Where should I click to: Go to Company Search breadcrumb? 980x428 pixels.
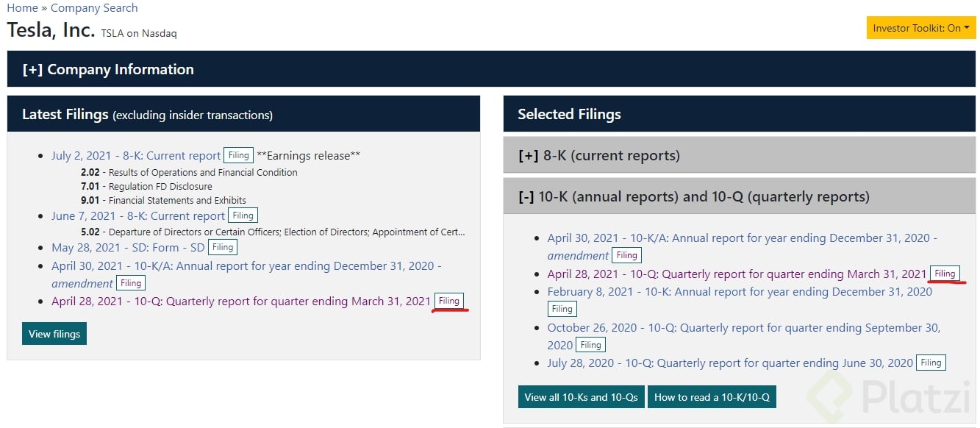tap(94, 8)
